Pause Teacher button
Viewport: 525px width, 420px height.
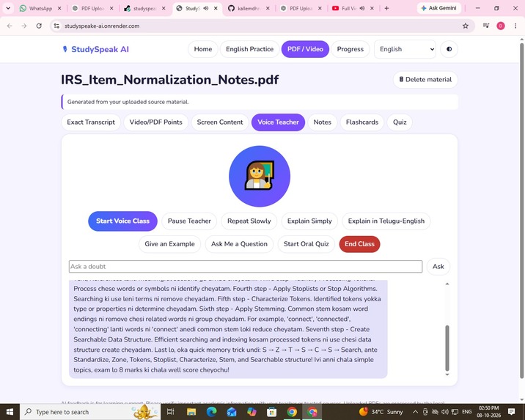pos(189,221)
